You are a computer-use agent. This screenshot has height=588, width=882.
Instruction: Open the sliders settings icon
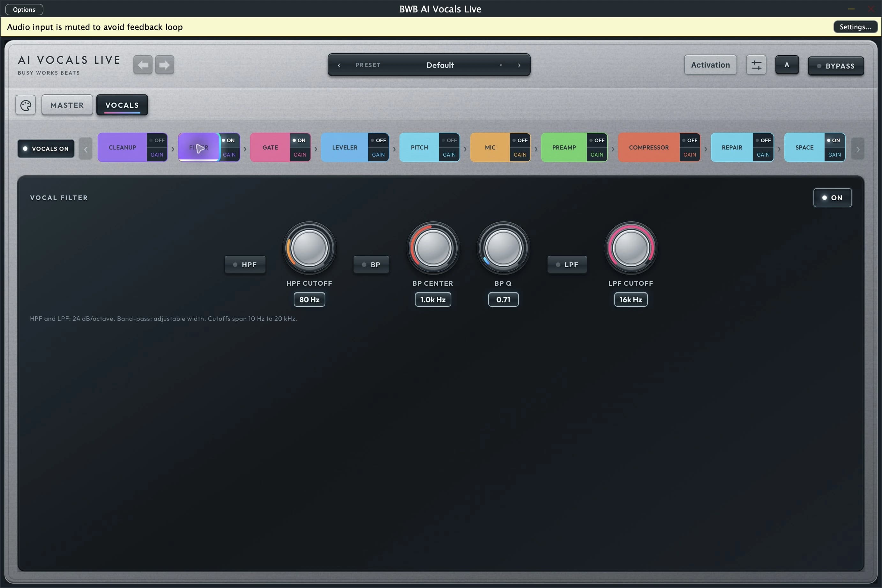click(x=756, y=65)
